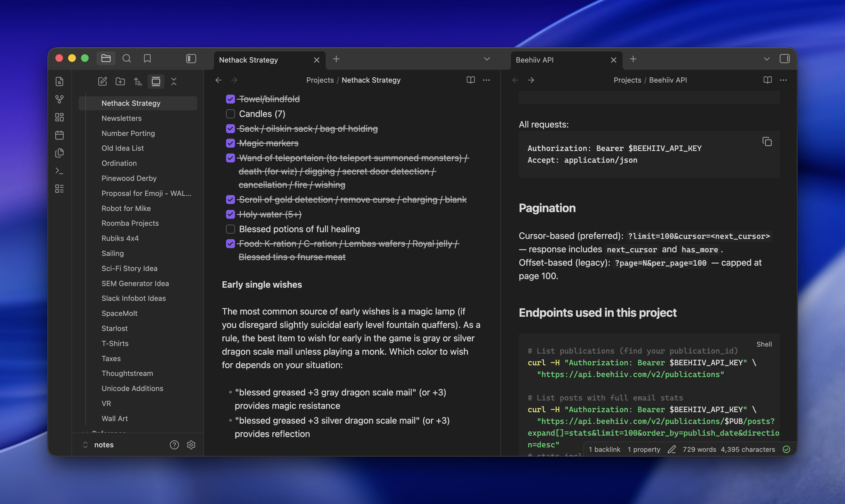Open daily note calendar icon
Viewport: 845px width, 504px height.
point(59,135)
